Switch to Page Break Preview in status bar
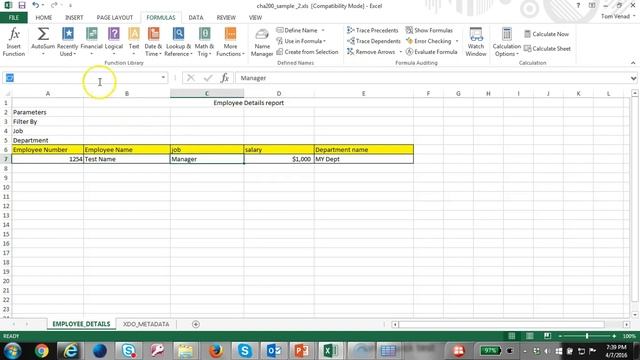The width and height of the screenshot is (640, 360). 547,336
